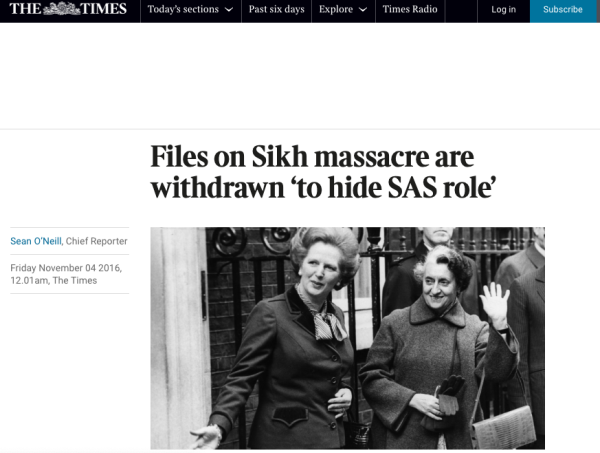Viewport: 600px width, 453px height.
Task: Open the Explore menu label
Action: [x=336, y=9]
